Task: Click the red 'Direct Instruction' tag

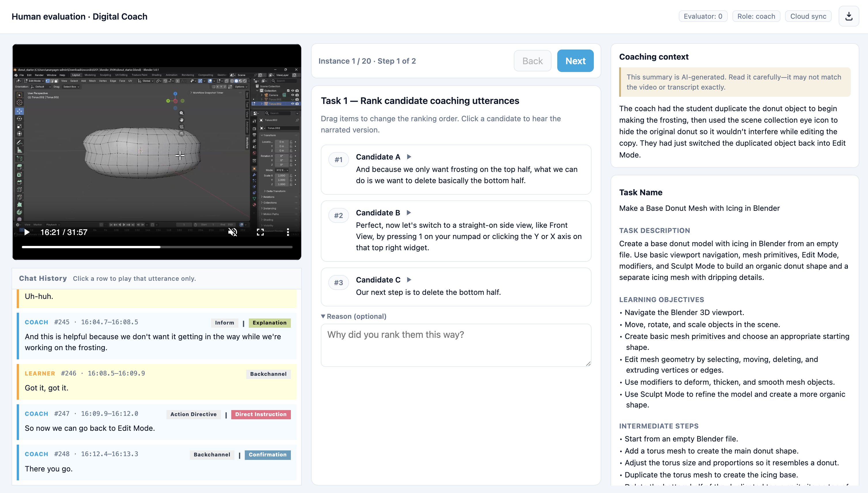Action: [x=261, y=414]
